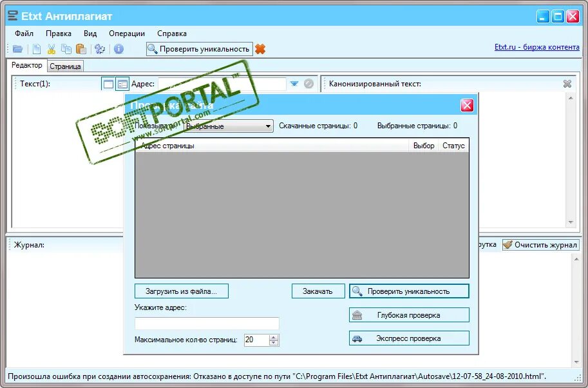This screenshot has width=588, height=388.
Task: Increase maximum pages with spinner up arrow
Action: (x=274, y=337)
